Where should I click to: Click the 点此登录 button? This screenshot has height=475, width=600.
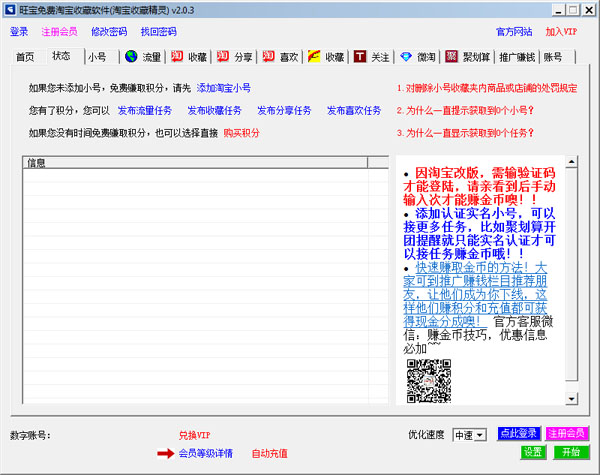519,433
